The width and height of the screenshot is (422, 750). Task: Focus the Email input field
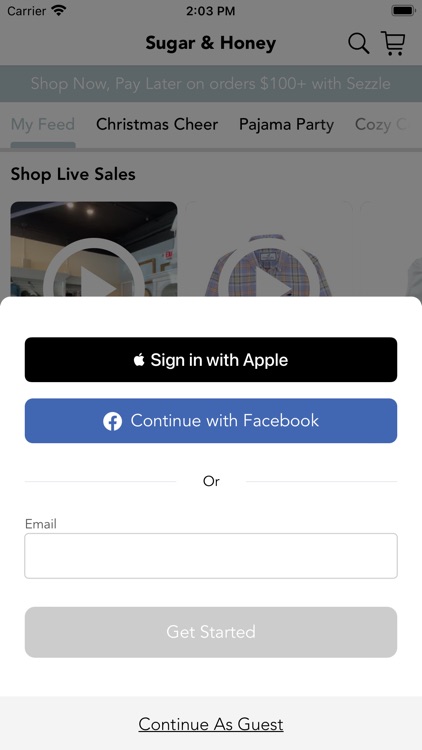pyautogui.click(x=211, y=556)
